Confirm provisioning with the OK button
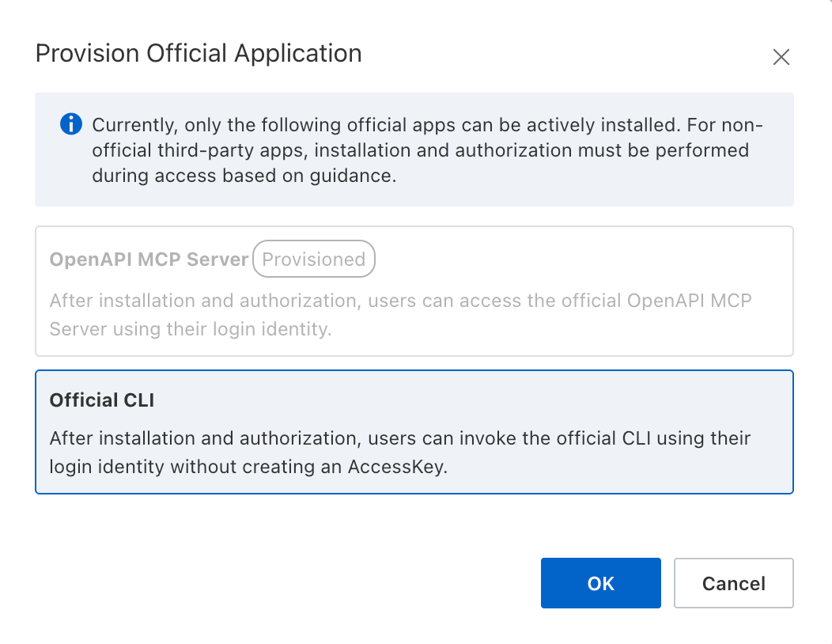Image resolution: width=832 pixels, height=644 pixels. [600, 583]
